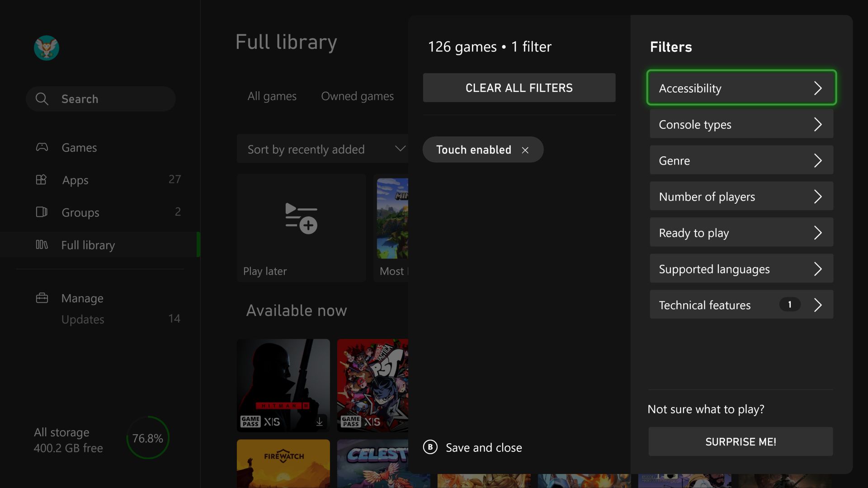Open the Search function in the sidebar
Screen dimensions: 868x488
[x=100, y=99]
